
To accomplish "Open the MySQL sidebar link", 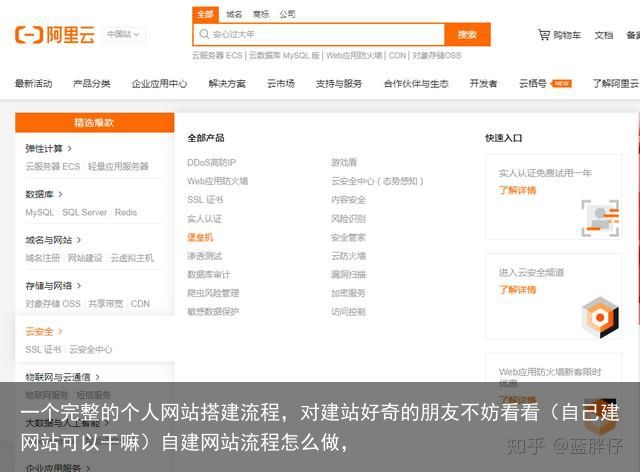I will pos(39,212).
